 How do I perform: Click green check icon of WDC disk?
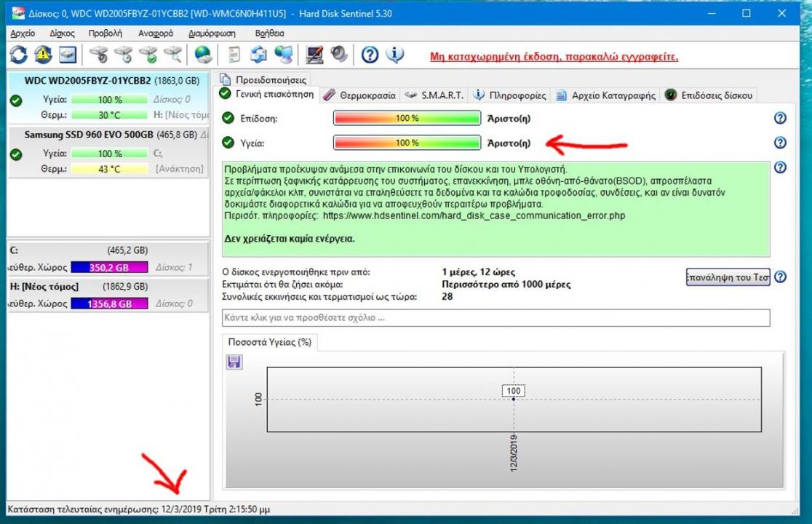[x=16, y=100]
